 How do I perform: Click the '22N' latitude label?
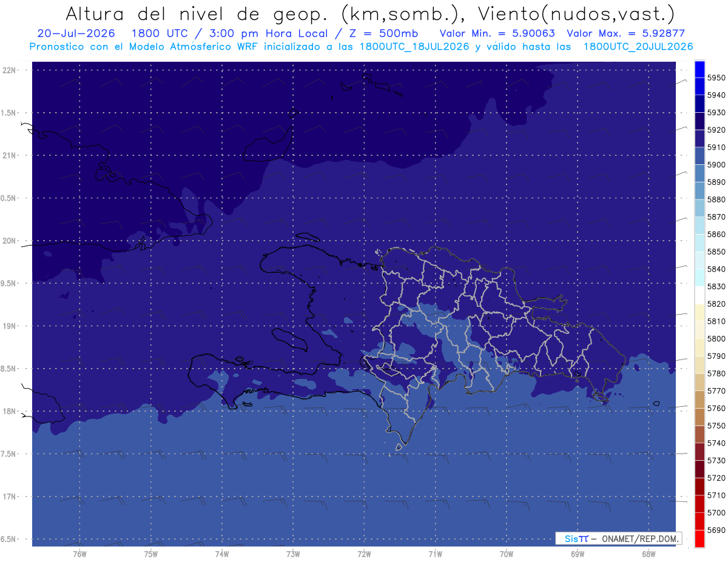(x=10, y=70)
